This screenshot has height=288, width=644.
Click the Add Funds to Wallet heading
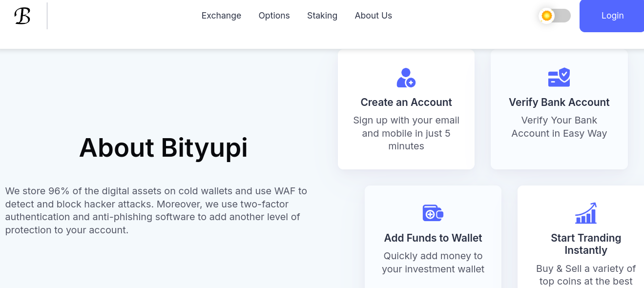(433, 238)
